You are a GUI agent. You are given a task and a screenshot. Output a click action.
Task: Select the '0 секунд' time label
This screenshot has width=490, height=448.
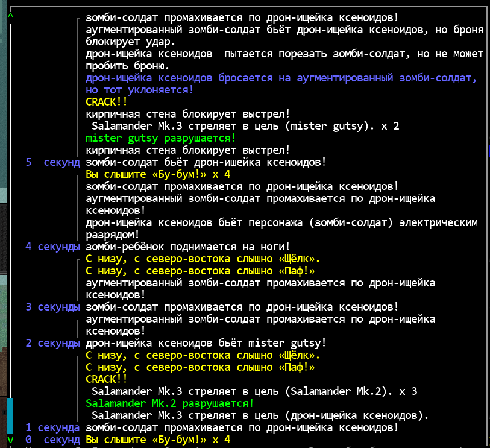point(52,440)
